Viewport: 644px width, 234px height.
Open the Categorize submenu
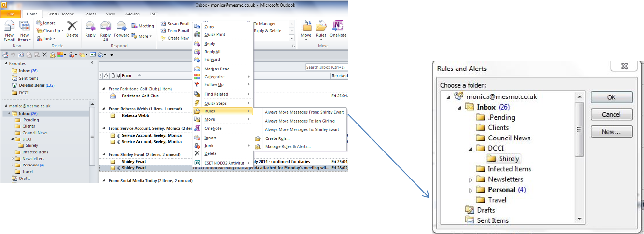coord(223,77)
